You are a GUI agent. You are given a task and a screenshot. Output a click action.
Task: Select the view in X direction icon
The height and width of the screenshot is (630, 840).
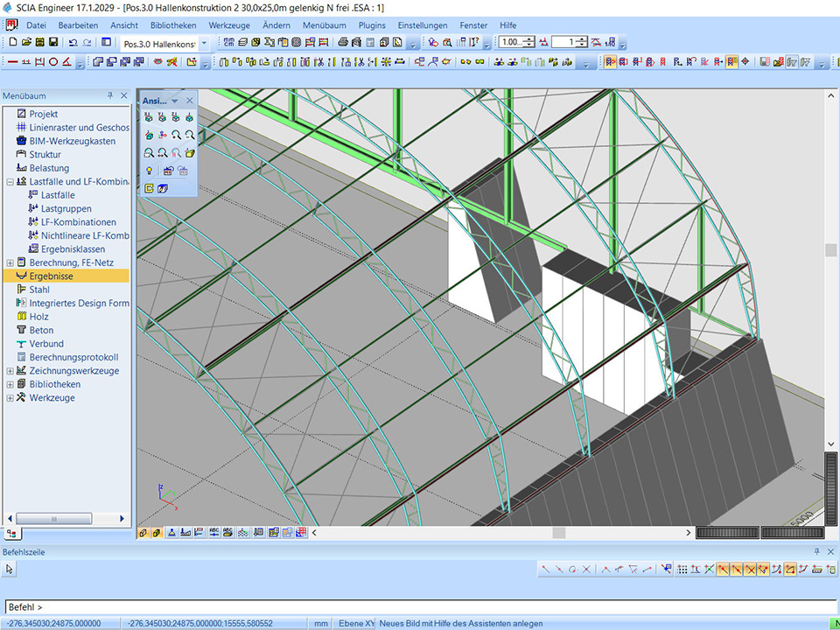[150, 117]
